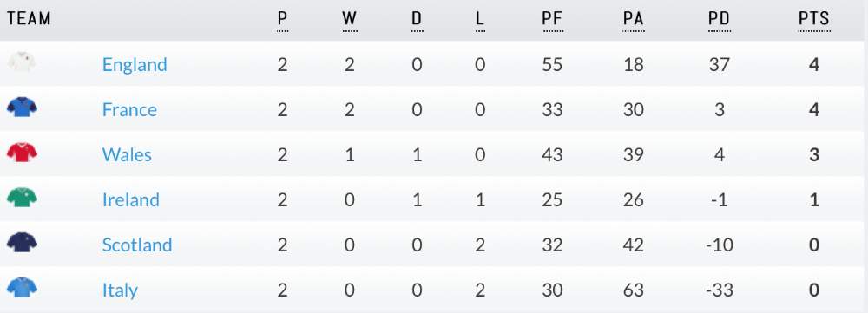868x313 pixels.
Task: Open the Scotland team link
Action: (137, 245)
